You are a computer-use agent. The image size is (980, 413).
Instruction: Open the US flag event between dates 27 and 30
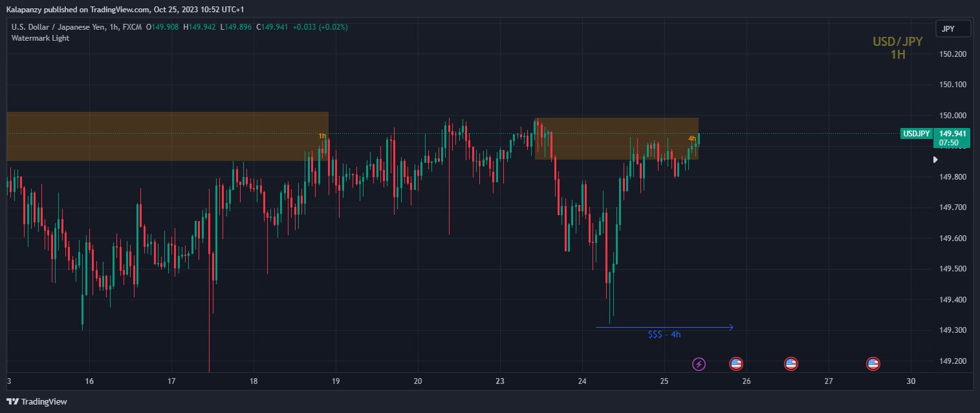click(x=873, y=364)
